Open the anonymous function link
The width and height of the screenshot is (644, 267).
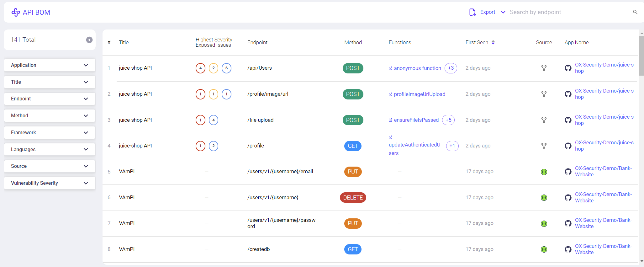tap(417, 68)
